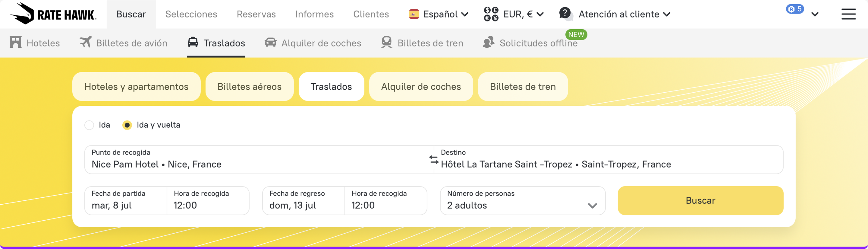Click the swap pickup and destination arrows
868x249 pixels.
click(434, 160)
